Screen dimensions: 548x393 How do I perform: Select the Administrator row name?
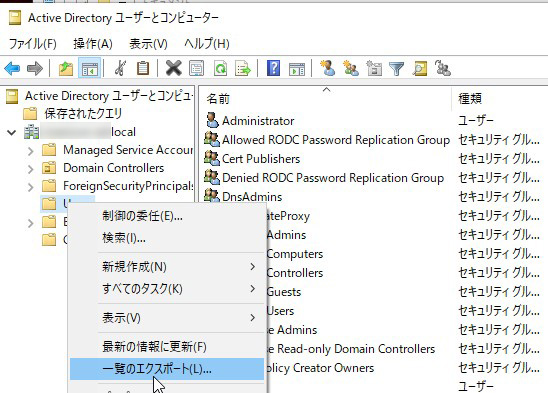(x=258, y=121)
